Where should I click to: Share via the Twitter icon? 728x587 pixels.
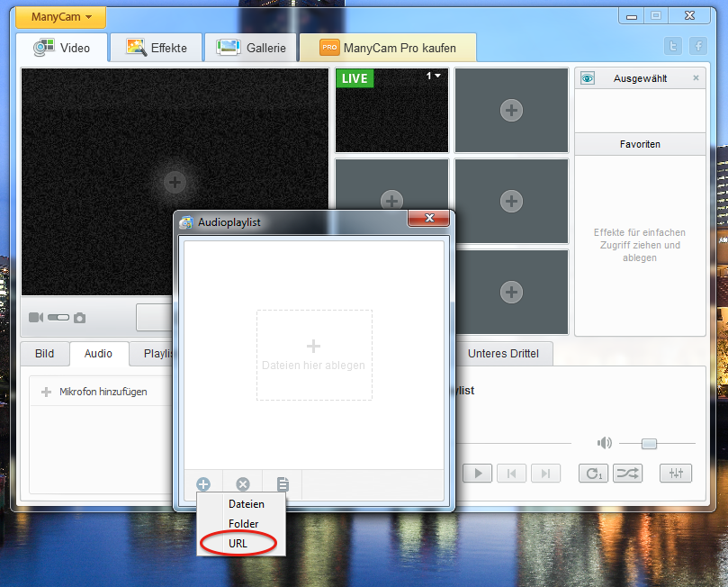click(x=673, y=46)
